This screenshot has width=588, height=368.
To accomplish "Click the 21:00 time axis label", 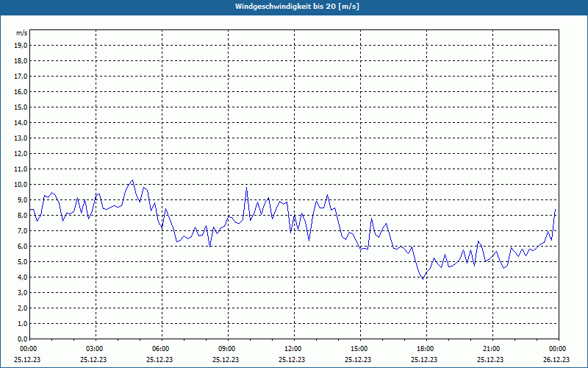I will pos(492,349).
